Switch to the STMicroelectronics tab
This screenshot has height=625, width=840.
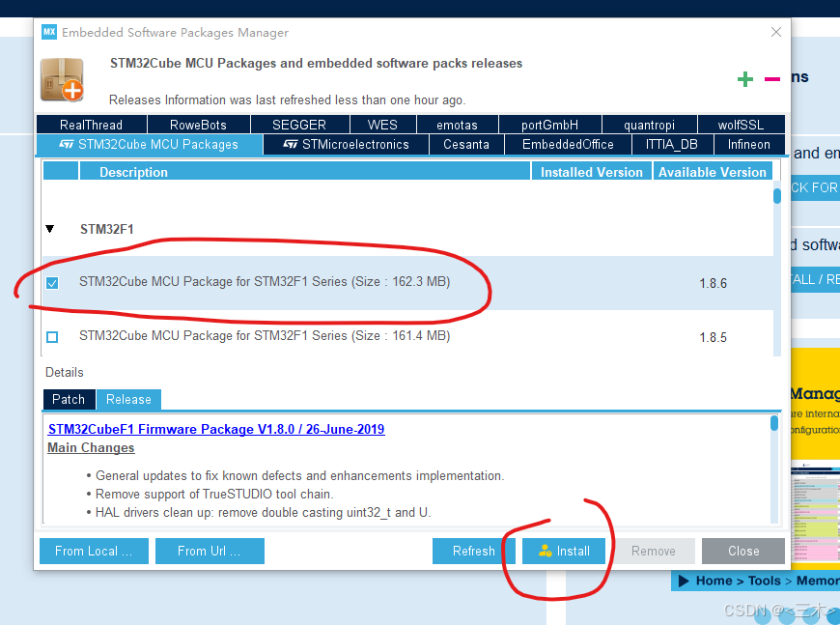pyautogui.click(x=346, y=144)
